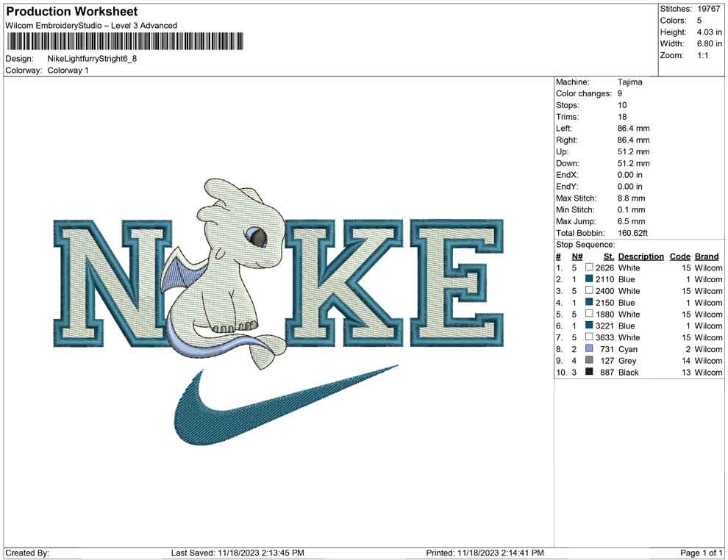This screenshot has height=560, width=728.
Task: Click the N# column header
Action: (577, 256)
